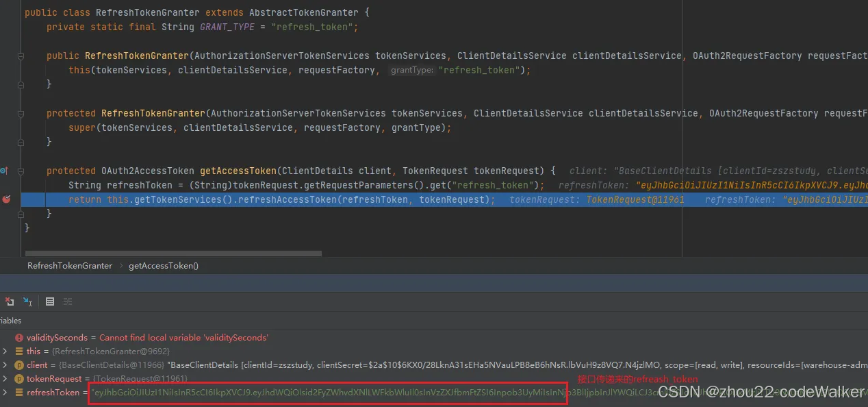Click the verified breakpoint on return line
The image size is (868, 407).
click(x=7, y=199)
